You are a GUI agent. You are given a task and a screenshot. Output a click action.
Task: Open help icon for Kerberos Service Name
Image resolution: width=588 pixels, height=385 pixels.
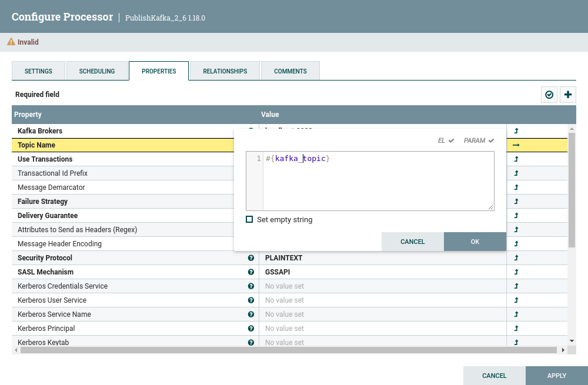(251, 314)
